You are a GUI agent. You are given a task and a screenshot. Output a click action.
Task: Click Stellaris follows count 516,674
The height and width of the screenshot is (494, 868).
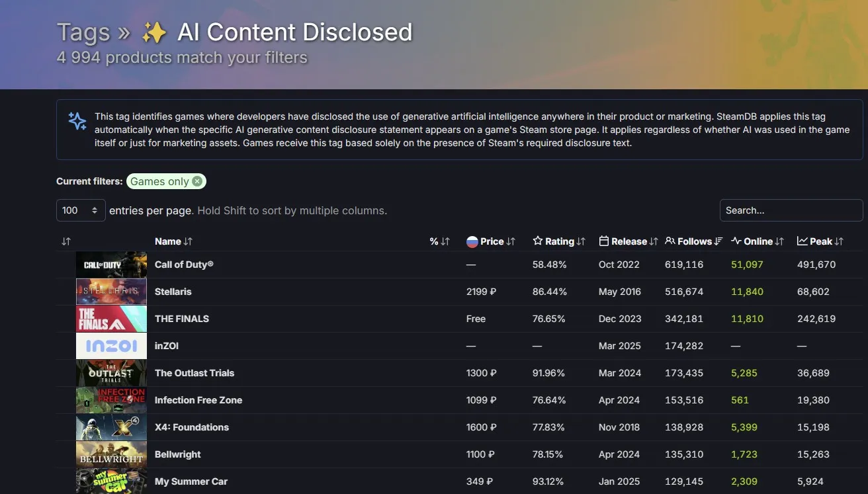pos(684,292)
